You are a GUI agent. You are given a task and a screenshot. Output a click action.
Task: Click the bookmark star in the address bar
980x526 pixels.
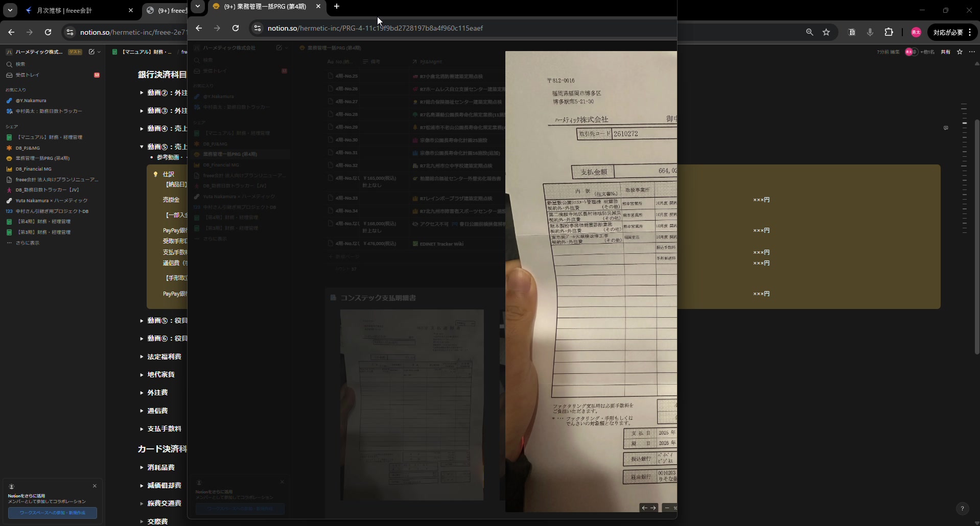point(826,32)
